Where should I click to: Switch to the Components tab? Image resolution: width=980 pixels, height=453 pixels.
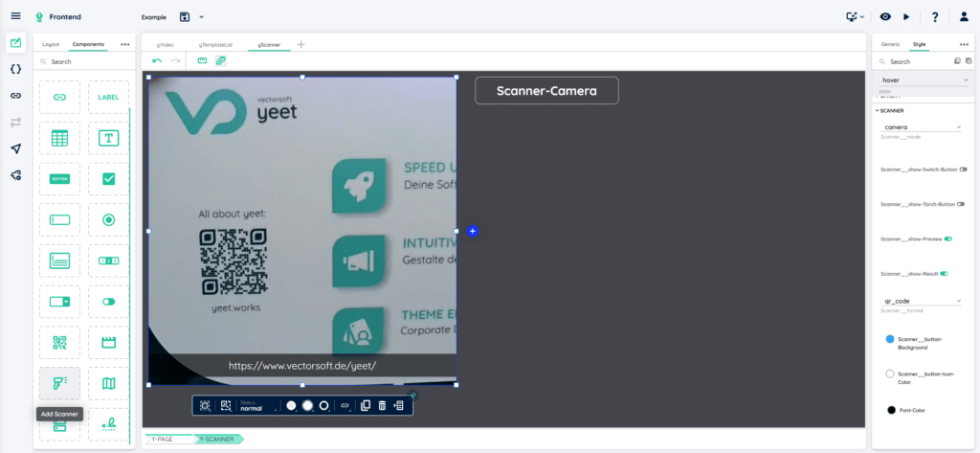point(88,44)
